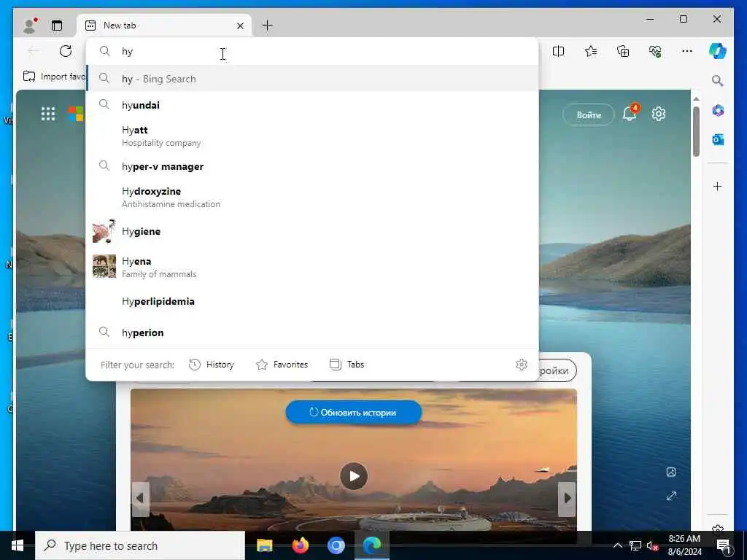Click the page vertical scrollbar thumb
The image size is (747, 560).
coord(696,131)
